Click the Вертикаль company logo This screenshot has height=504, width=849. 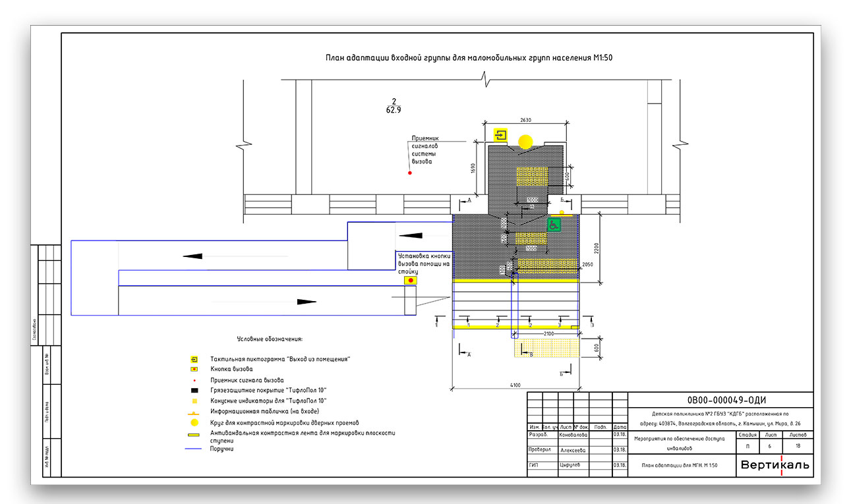[x=775, y=466]
